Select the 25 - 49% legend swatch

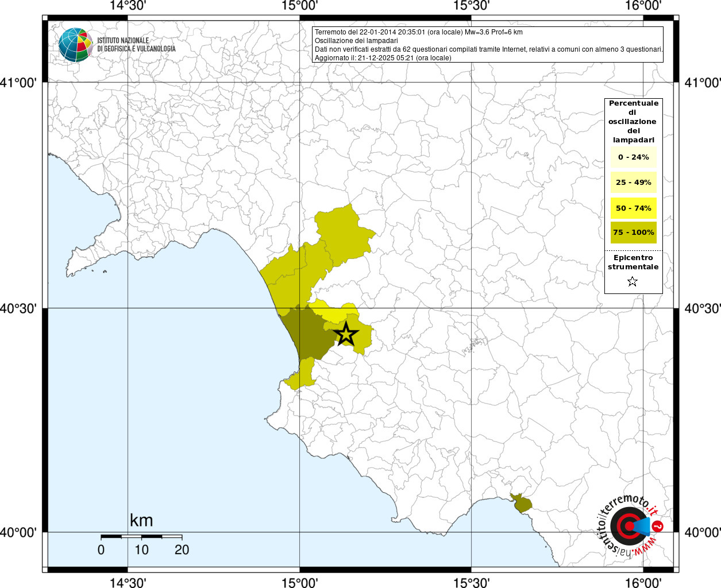633,182
